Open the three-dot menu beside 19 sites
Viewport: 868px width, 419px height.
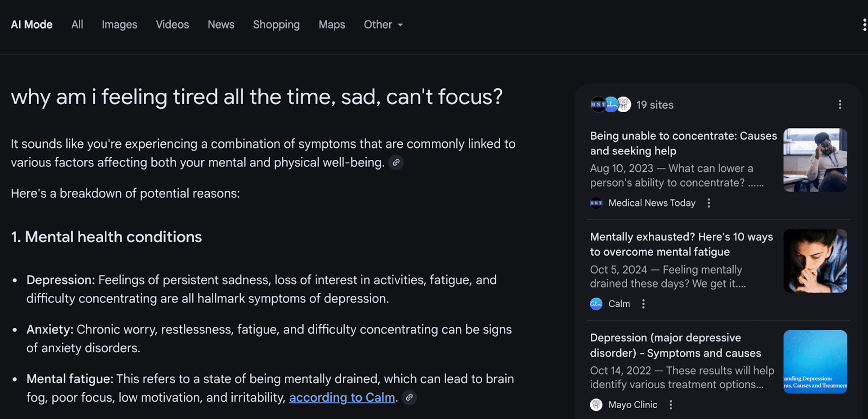[840, 105]
